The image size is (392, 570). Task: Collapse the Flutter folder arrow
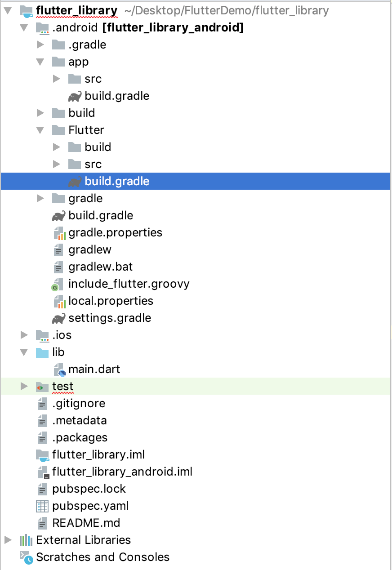coord(40,130)
